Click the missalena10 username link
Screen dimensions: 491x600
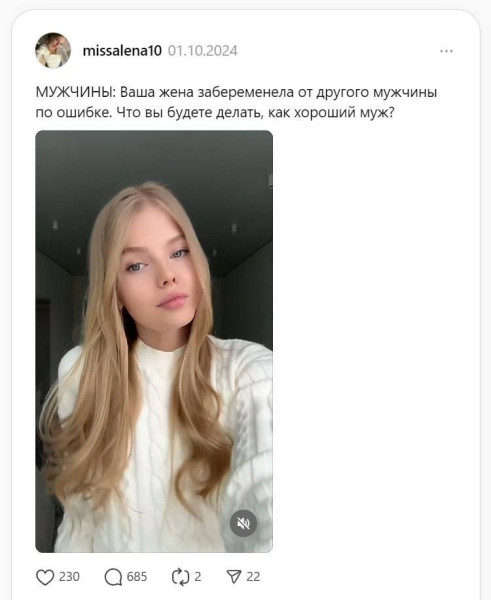tap(122, 51)
